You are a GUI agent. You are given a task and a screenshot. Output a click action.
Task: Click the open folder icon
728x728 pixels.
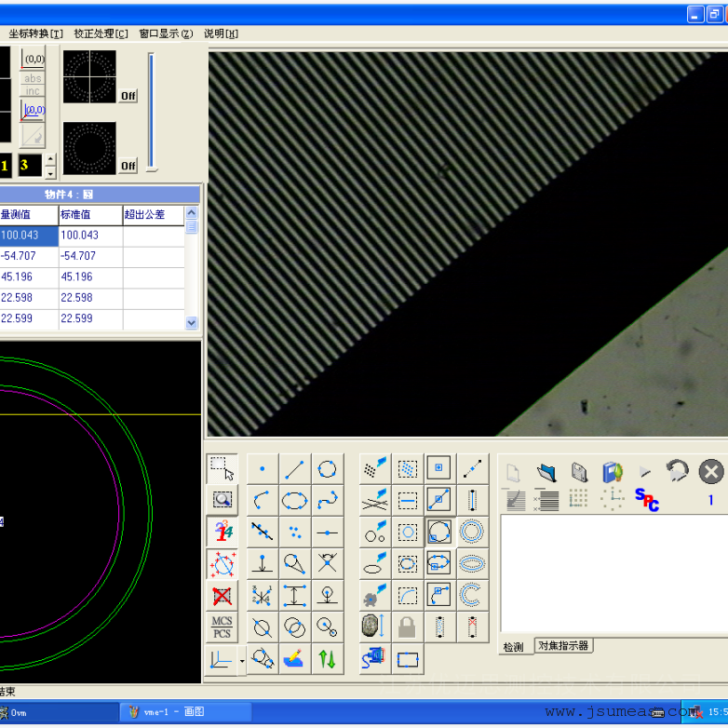point(546,471)
